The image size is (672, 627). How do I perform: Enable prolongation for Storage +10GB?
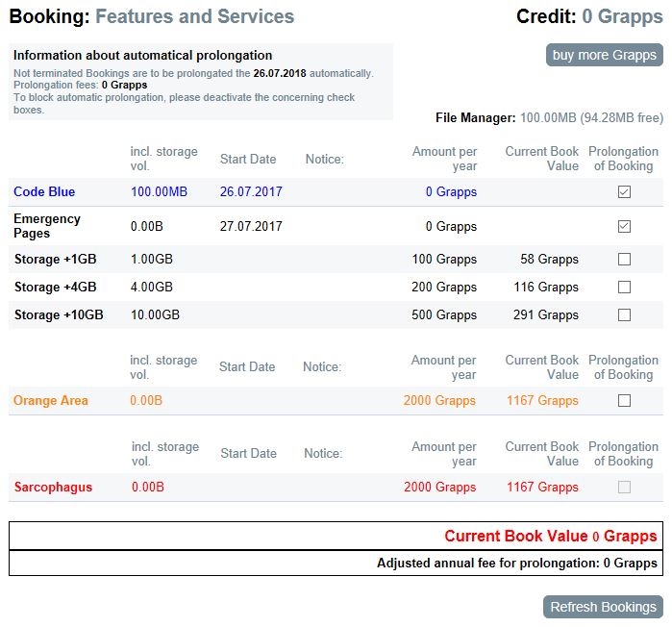point(624,314)
